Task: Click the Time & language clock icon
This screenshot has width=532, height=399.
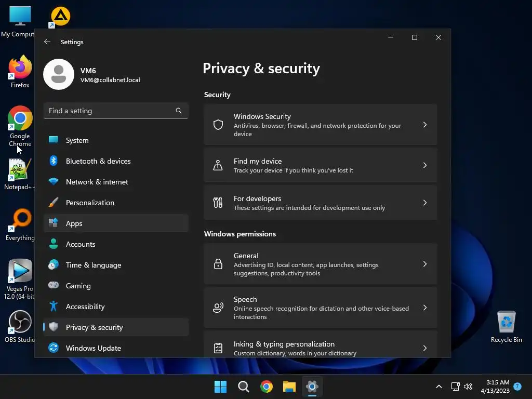Action: tap(54, 264)
